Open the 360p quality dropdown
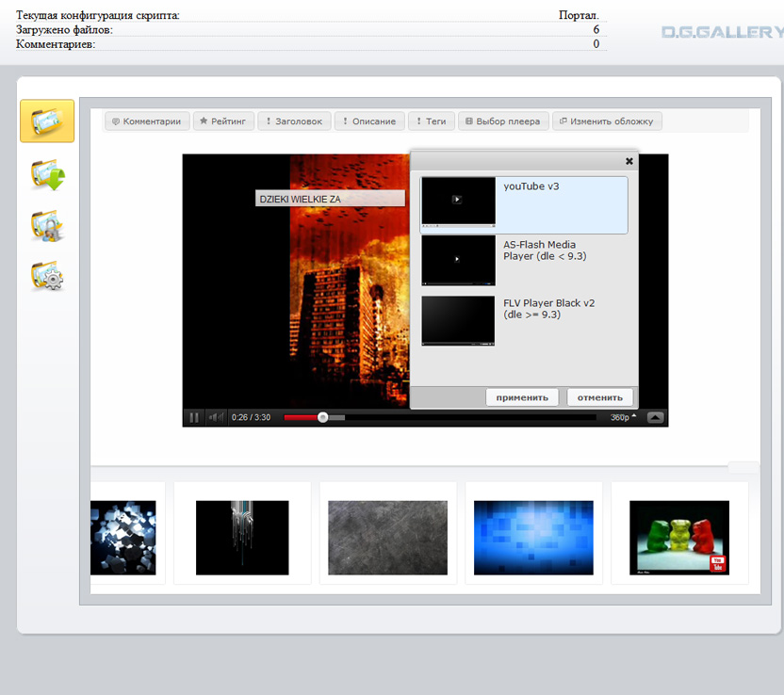This screenshot has width=784, height=695. (623, 417)
